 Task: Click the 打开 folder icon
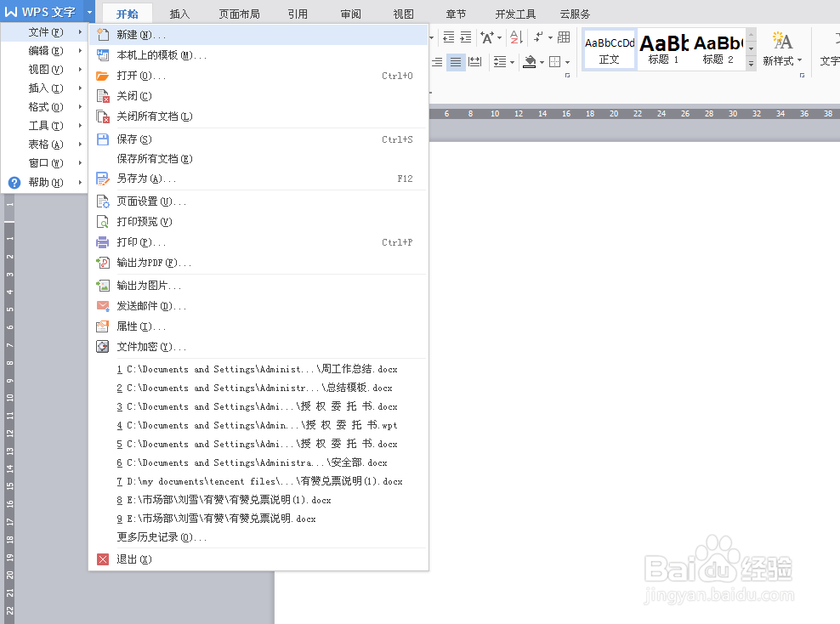(102, 76)
